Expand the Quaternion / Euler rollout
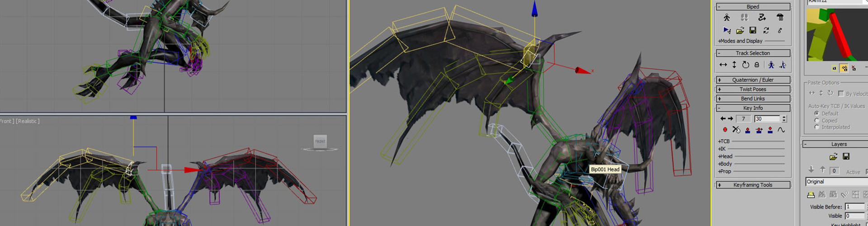Image resolution: width=868 pixels, height=226 pixels. 753,80
